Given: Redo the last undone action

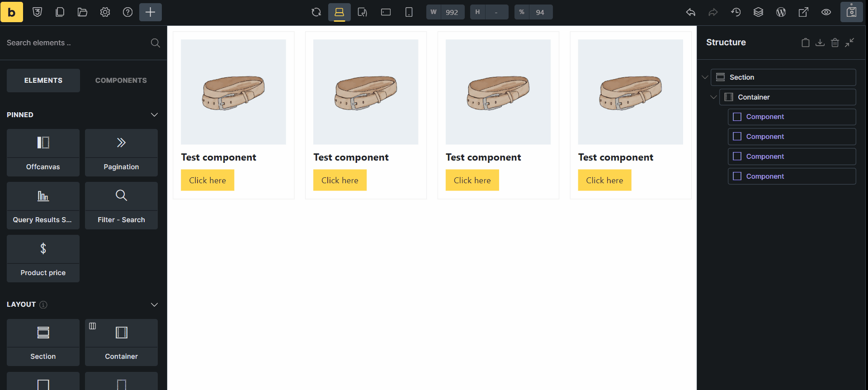Looking at the screenshot, I should point(713,12).
